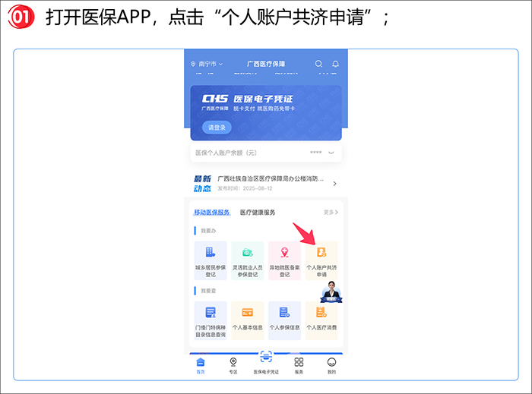Switch to 医疗健康服务 tab
Screen dimensions: 532x394
[x=258, y=213]
